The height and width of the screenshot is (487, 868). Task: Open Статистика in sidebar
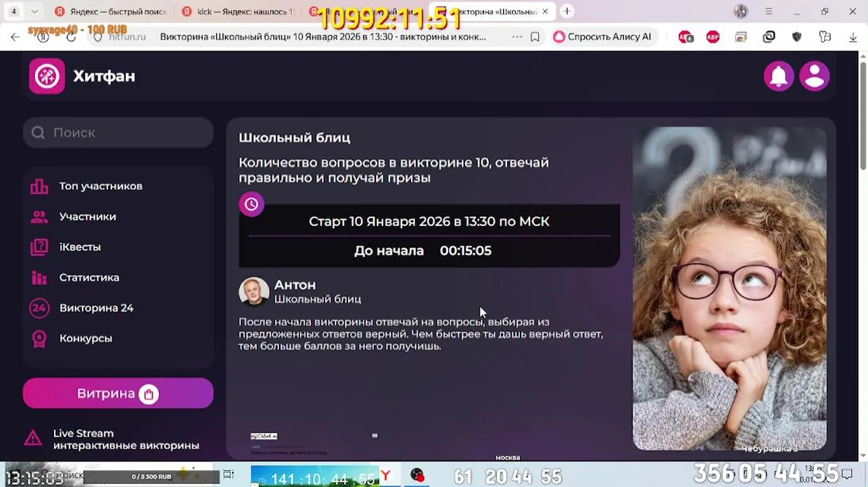89,277
